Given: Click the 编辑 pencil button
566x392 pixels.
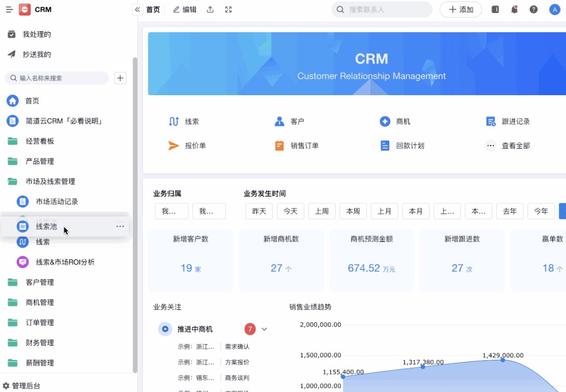Looking at the screenshot, I should click(185, 10).
